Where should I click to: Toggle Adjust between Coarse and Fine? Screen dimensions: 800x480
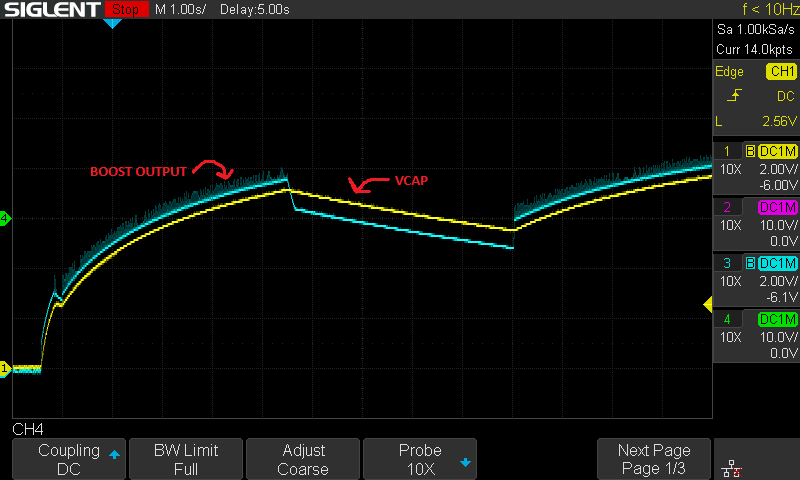303,459
